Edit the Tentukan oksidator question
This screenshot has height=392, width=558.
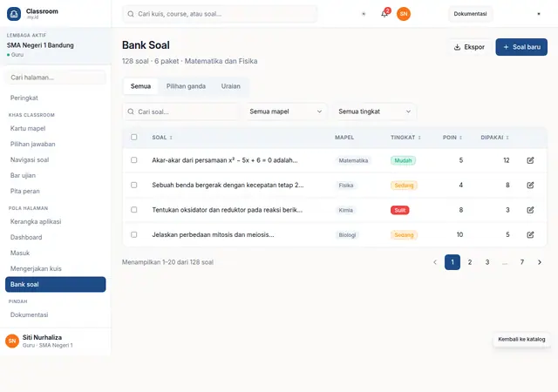pyautogui.click(x=530, y=210)
